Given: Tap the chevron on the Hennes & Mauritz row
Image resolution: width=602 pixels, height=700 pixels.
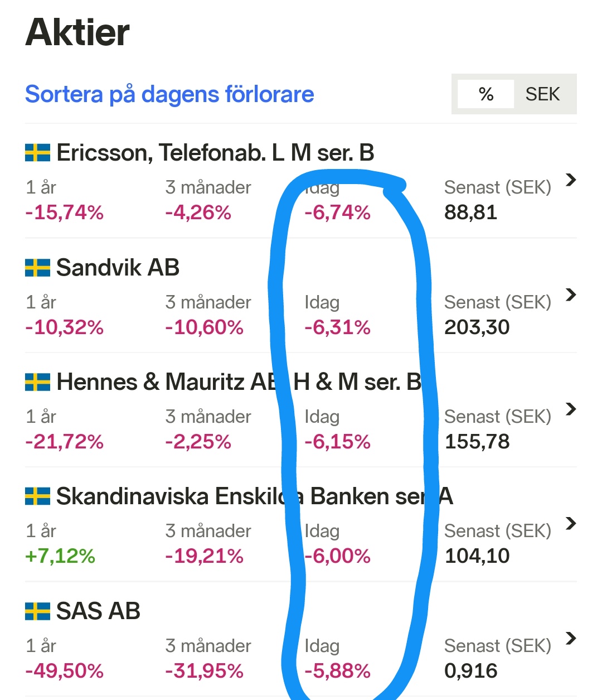Looking at the screenshot, I should coord(570,409).
